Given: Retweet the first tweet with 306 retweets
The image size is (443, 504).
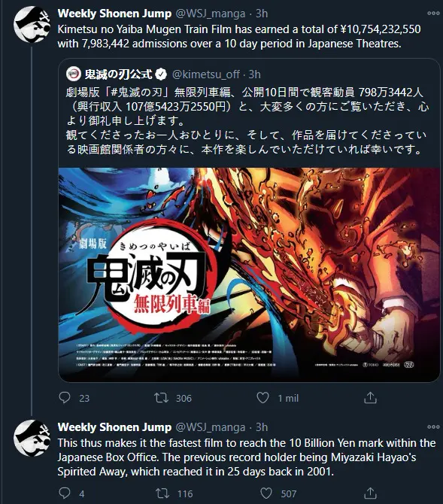Looking at the screenshot, I should click(x=161, y=398).
